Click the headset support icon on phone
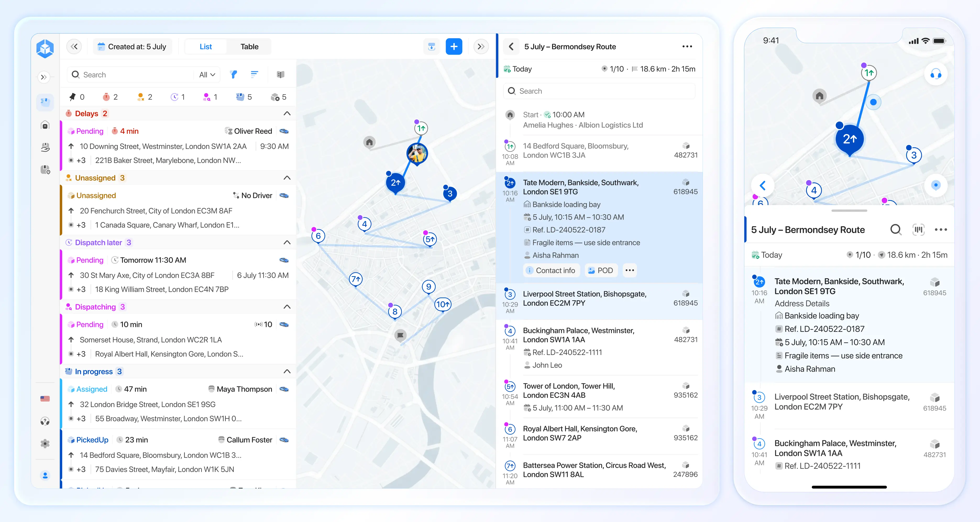Screen dimensions: 980x522 click(935, 74)
